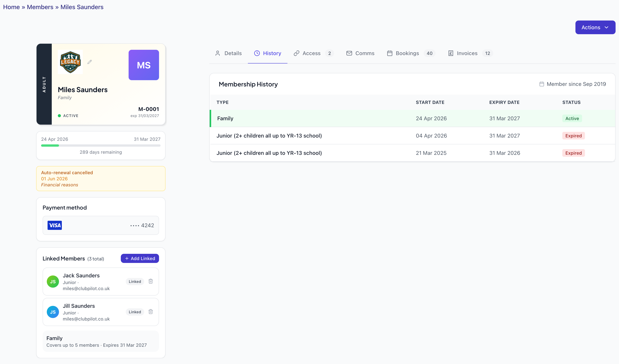
Task: Click the ADULT vertical label strip
Action: [x=44, y=84]
